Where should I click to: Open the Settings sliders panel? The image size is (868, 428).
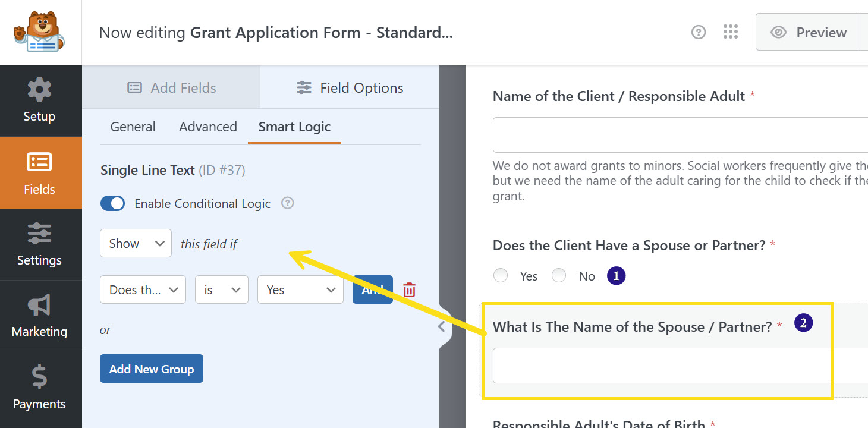tap(39, 244)
